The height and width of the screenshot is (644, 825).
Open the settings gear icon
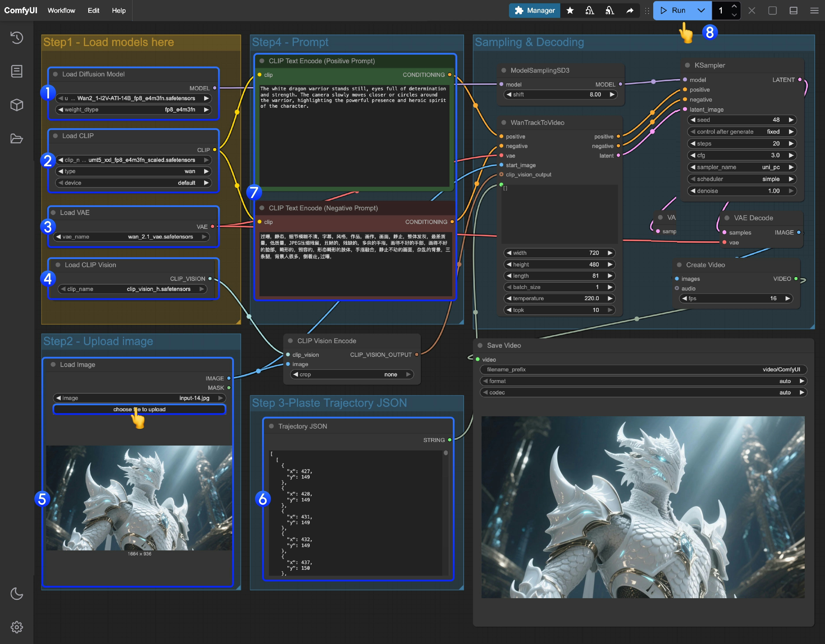[17, 627]
